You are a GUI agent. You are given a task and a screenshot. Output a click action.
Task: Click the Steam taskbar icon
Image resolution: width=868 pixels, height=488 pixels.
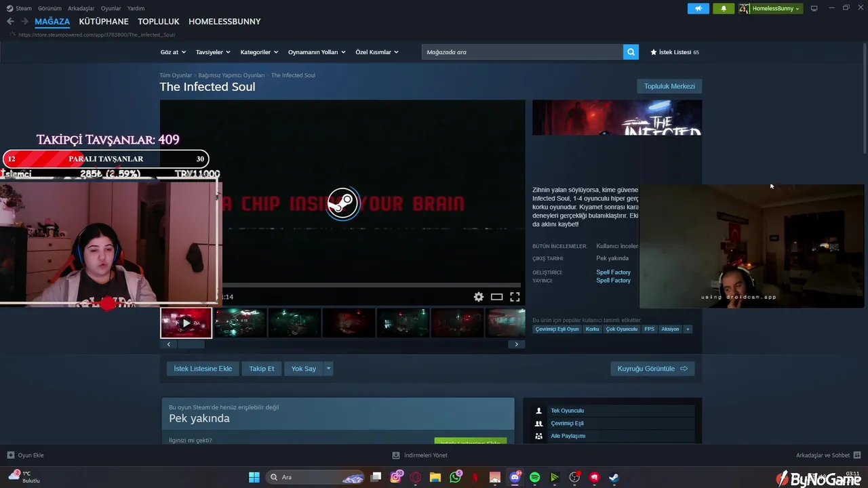tap(614, 477)
